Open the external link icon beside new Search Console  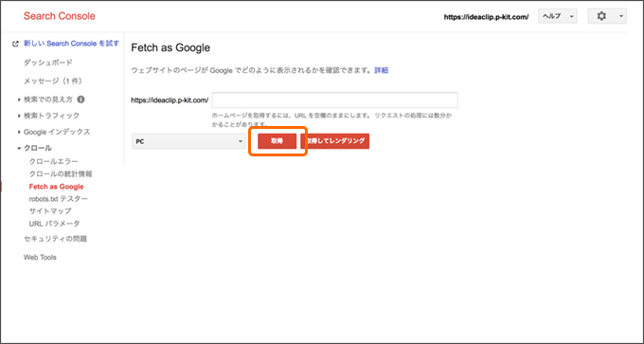pos(15,44)
